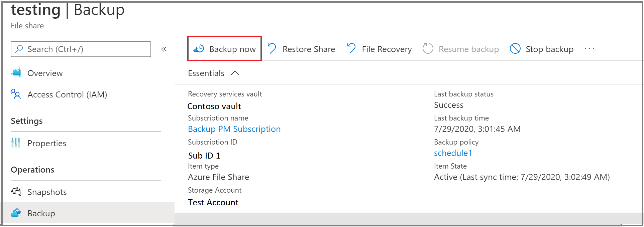This screenshot has width=644, height=227.
Task: Click the Restore Share arrow icon
Action: click(x=272, y=48)
